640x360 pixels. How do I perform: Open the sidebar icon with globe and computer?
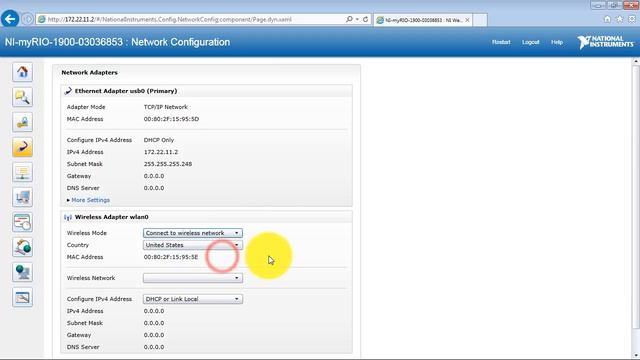22,272
